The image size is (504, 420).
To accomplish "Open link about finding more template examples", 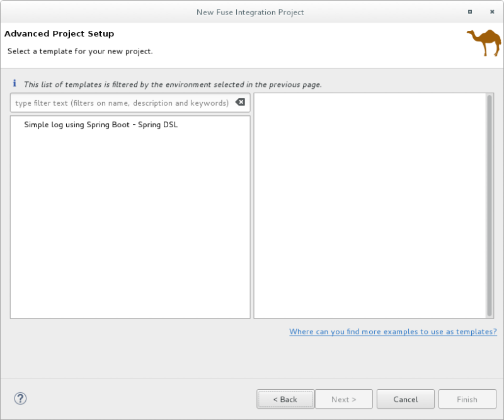I will click(x=392, y=331).
